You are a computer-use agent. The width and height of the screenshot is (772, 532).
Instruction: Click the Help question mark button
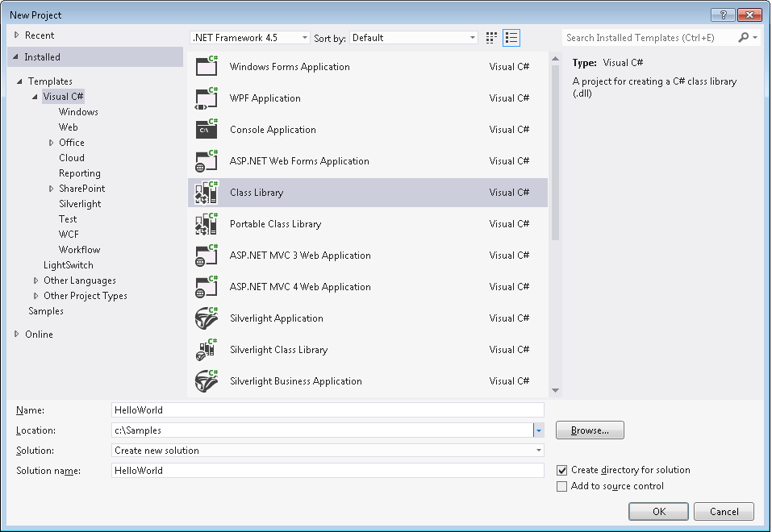[x=723, y=15]
